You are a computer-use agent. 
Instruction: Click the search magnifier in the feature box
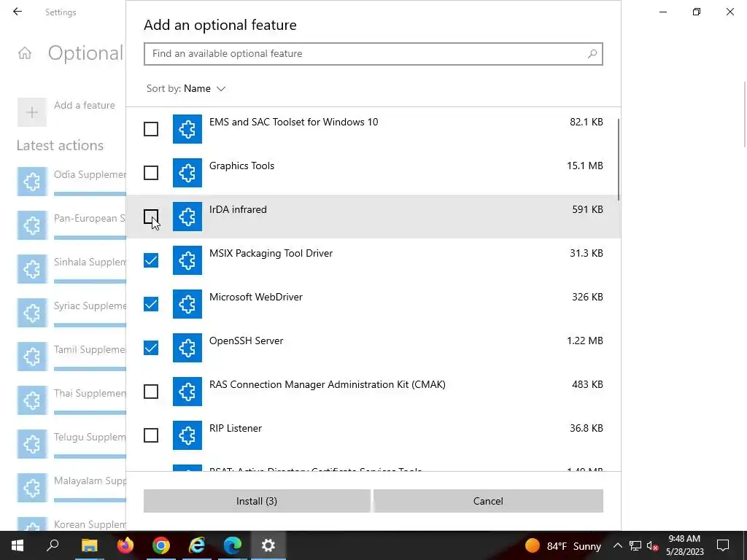coord(592,54)
